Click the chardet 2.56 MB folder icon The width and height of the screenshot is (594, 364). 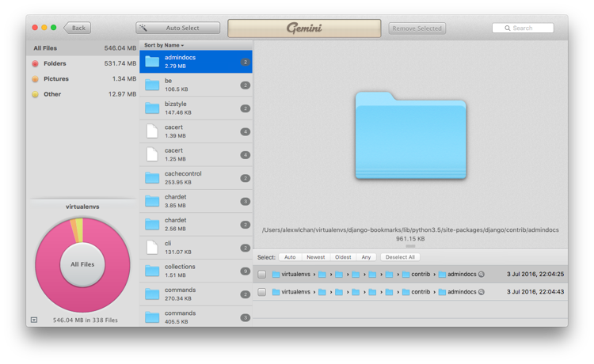coord(152,225)
